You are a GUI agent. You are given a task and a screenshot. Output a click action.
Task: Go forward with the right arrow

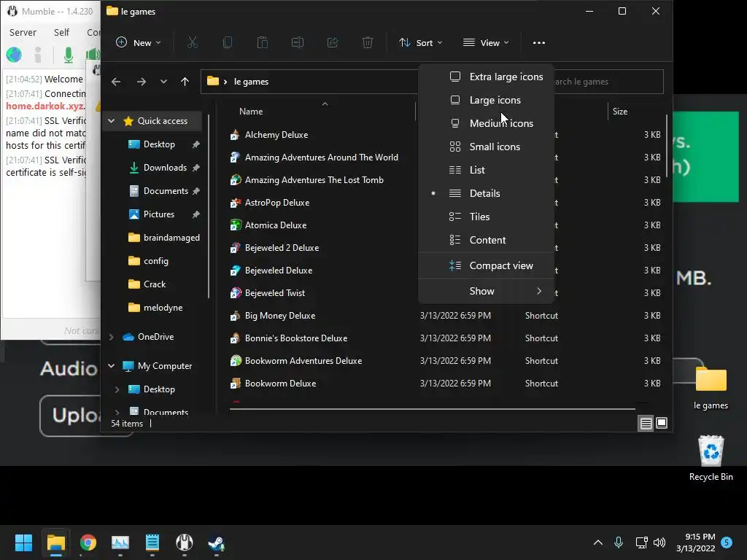point(141,82)
